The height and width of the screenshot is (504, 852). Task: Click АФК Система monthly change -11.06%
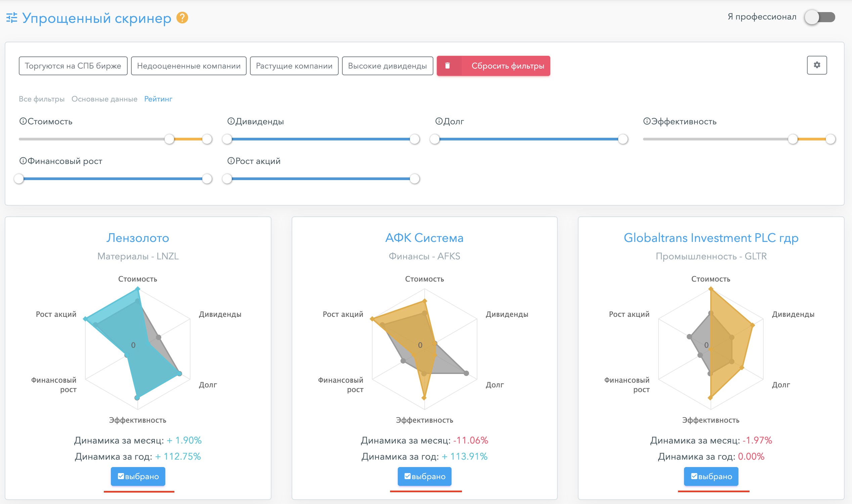471,440
